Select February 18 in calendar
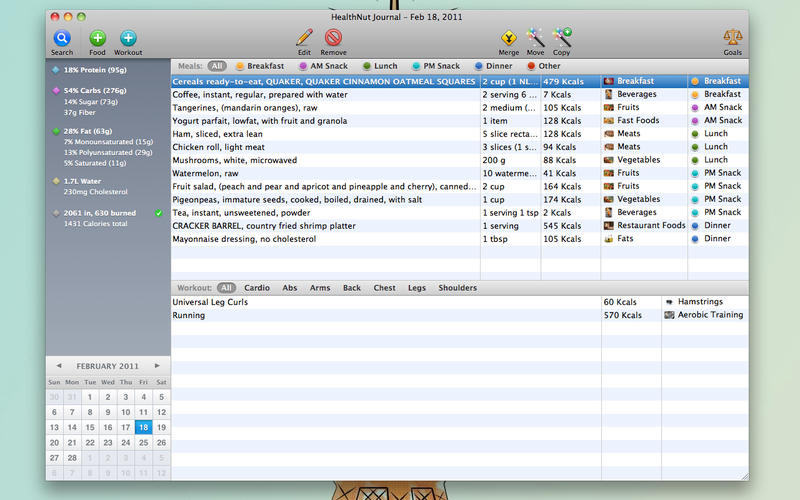This screenshot has width=800, height=500. (143, 428)
